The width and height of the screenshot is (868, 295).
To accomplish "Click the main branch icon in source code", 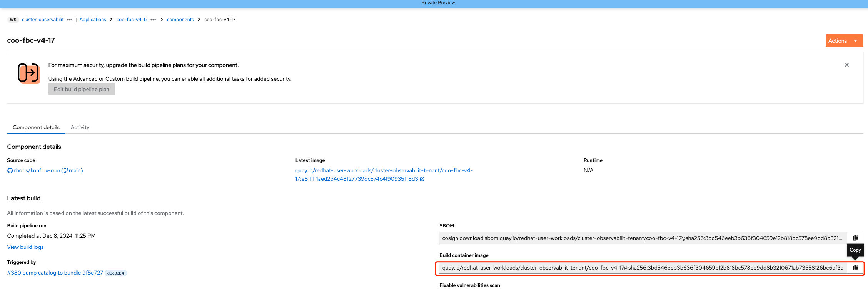I will click(x=66, y=170).
